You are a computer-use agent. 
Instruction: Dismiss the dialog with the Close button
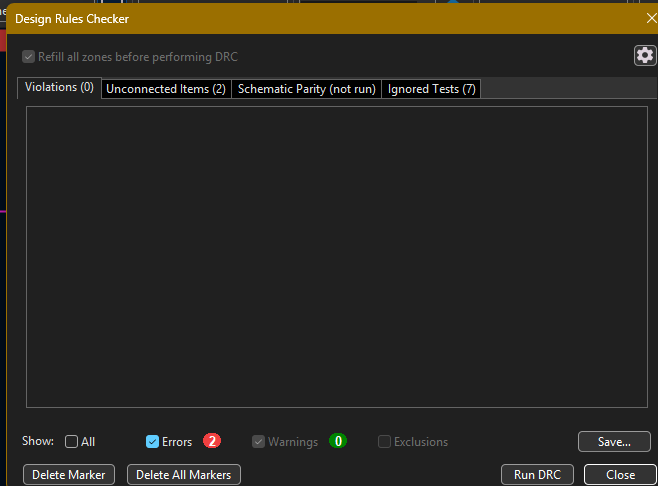[x=620, y=475]
